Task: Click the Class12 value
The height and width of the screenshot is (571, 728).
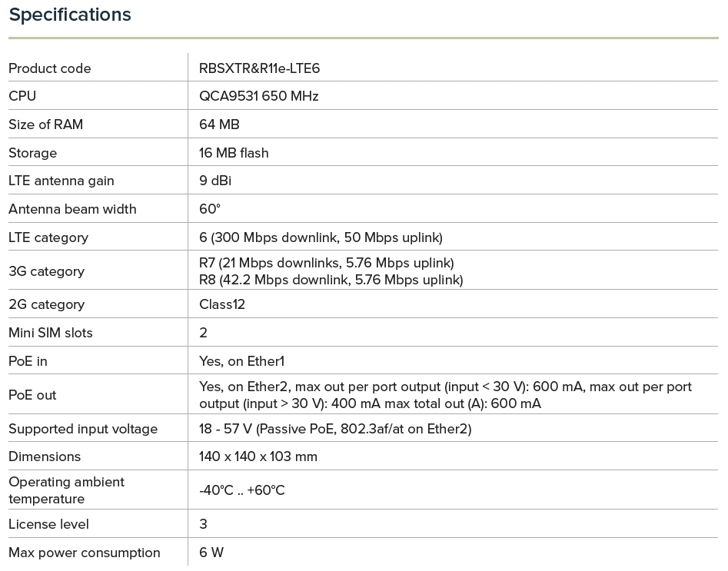Action: (x=222, y=304)
